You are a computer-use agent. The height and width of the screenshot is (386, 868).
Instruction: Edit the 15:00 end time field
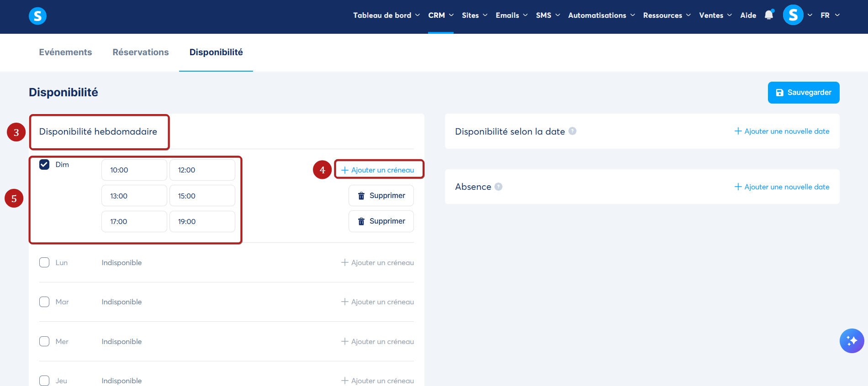pos(202,196)
